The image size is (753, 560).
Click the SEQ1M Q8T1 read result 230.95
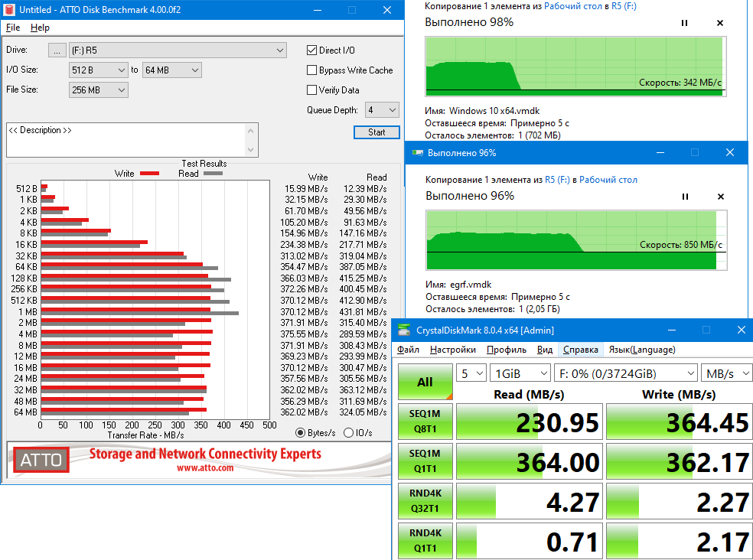pos(530,422)
